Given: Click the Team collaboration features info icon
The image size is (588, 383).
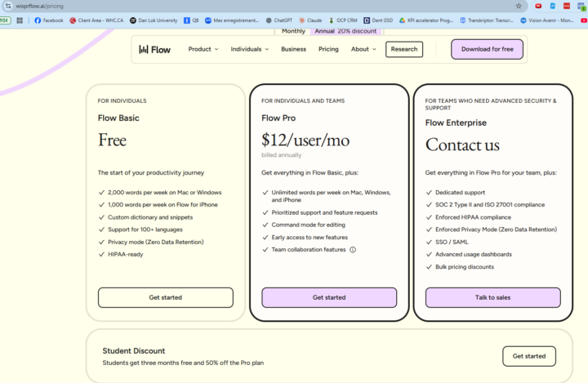Looking at the screenshot, I should point(353,250).
